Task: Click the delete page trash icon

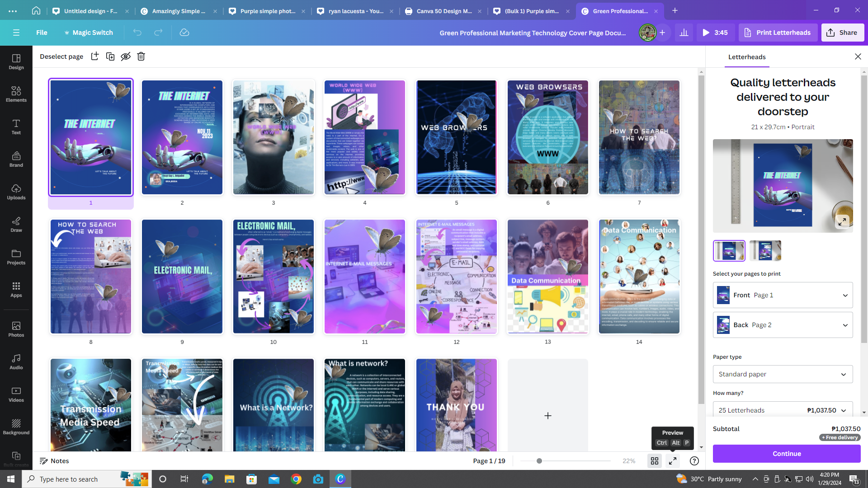Action: coord(141,56)
